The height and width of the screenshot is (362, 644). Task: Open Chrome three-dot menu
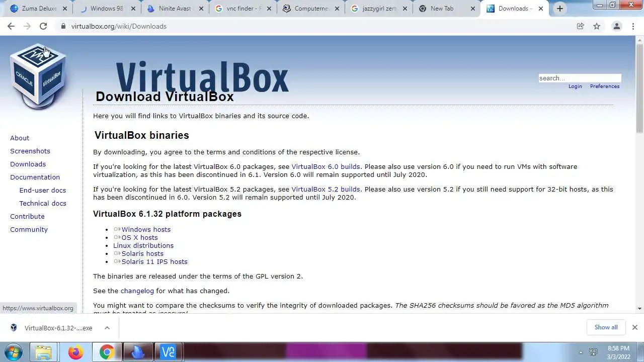pyautogui.click(x=633, y=26)
